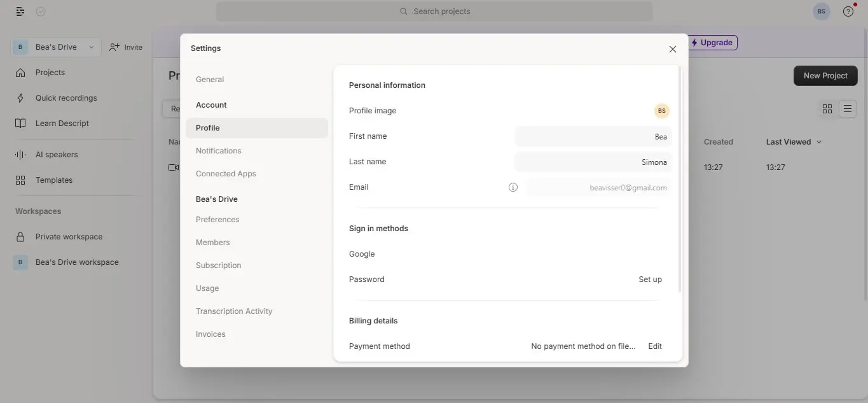The width and height of the screenshot is (868, 403).
Task: Click the First name field
Action: point(593,137)
